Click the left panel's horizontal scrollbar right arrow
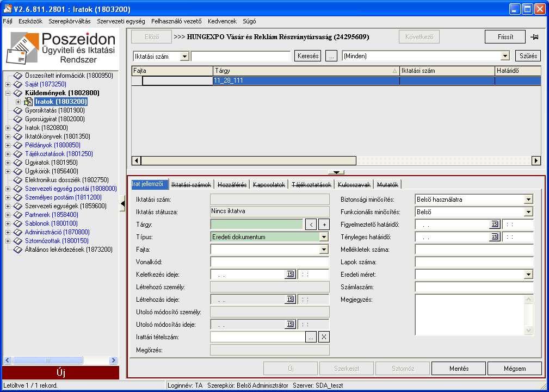Screen dimensions: 549x392 (x=113, y=360)
